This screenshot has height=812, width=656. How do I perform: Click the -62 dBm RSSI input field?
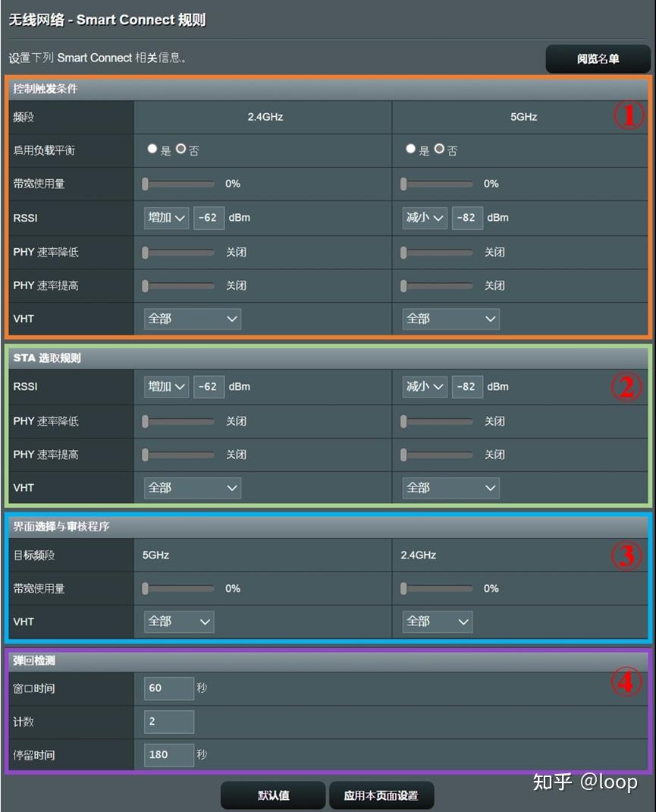point(209,218)
